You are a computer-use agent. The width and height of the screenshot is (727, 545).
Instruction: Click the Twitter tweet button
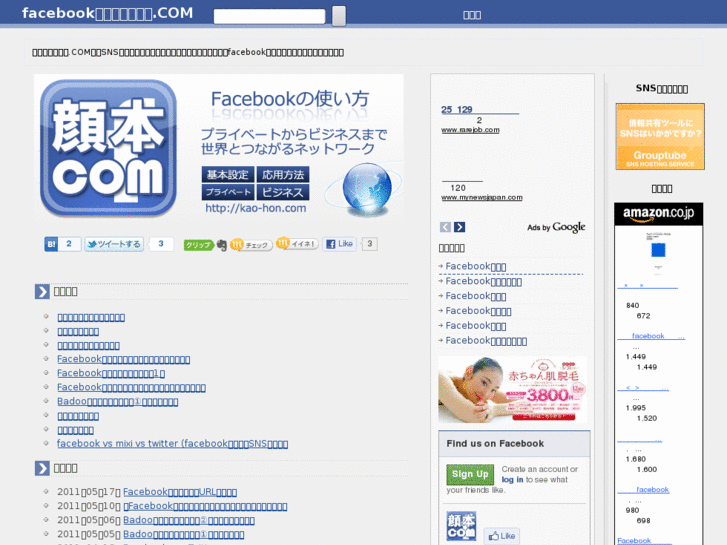click(114, 244)
